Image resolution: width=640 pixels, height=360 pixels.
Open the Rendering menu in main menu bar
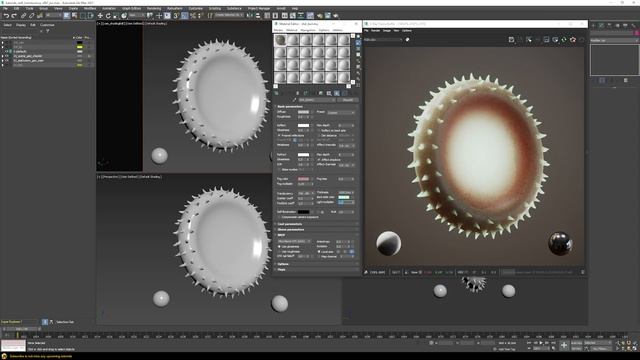(154, 8)
